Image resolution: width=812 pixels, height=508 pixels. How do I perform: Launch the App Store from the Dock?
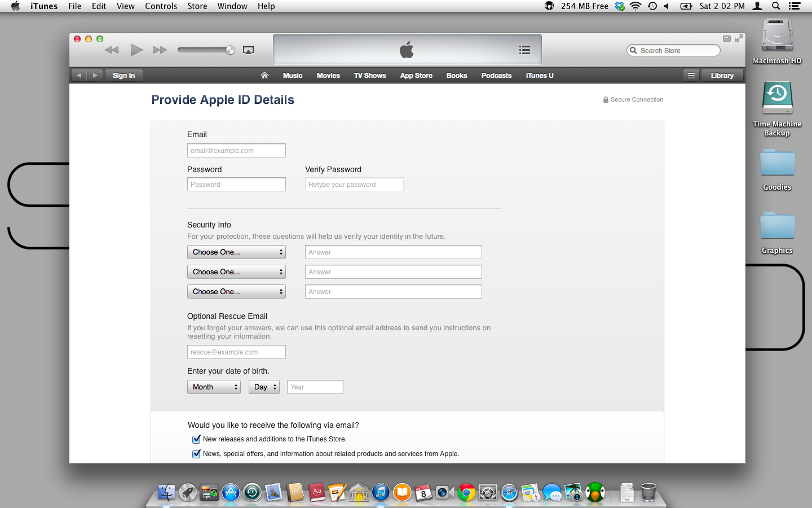231,493
